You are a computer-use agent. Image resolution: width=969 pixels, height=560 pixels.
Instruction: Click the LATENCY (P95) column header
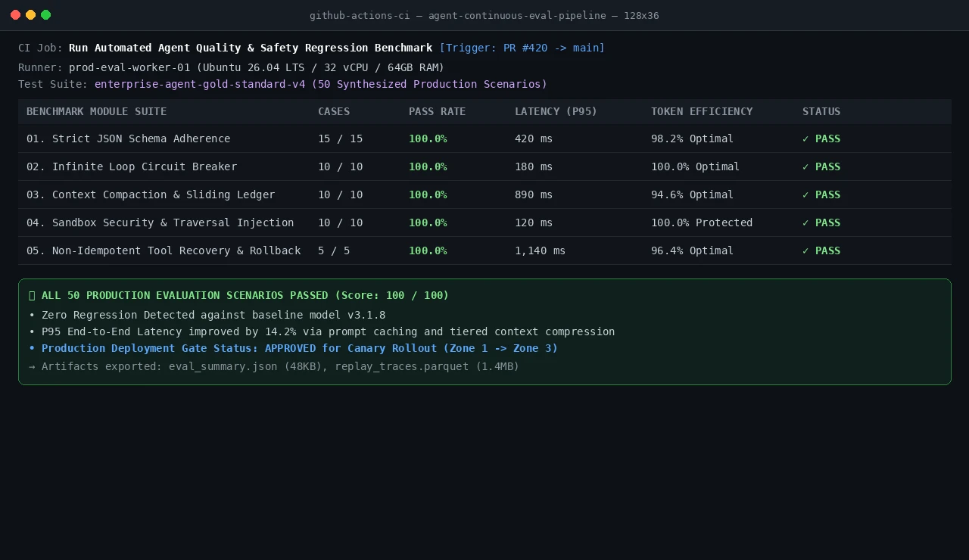(556, 111)
